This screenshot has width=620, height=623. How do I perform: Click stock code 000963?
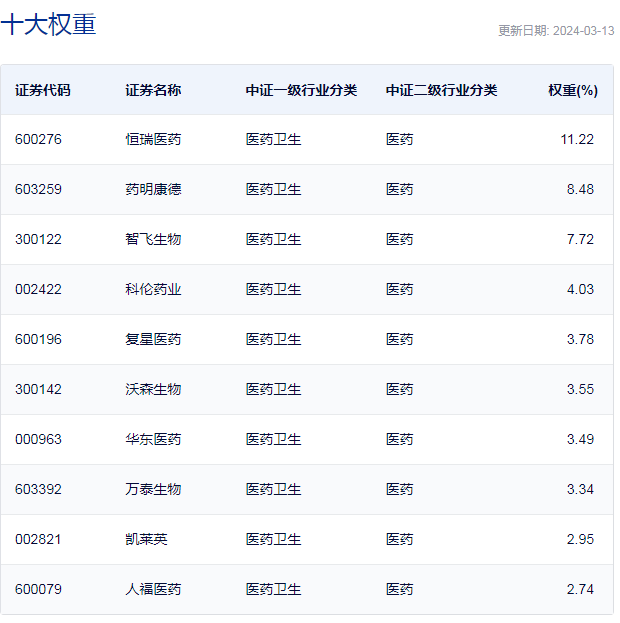pos(38,439)
